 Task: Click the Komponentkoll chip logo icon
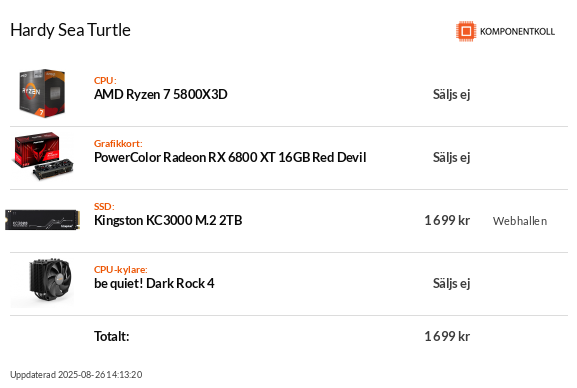click(x=466, y=31)
